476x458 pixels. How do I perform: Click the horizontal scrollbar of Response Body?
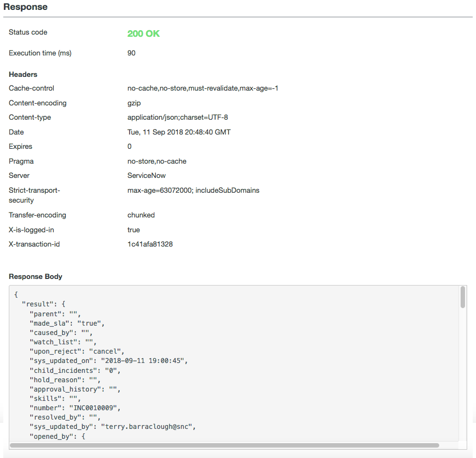pos(225,445)
